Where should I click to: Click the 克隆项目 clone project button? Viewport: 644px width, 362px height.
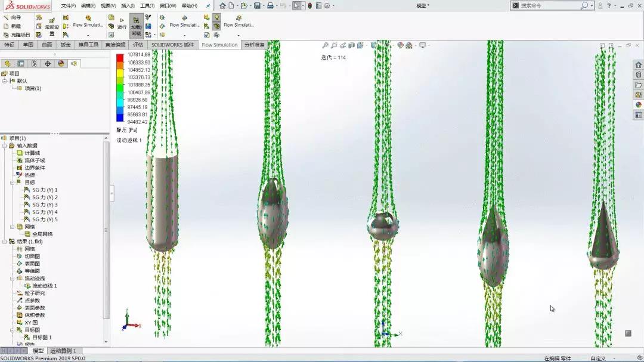[16, 35]
